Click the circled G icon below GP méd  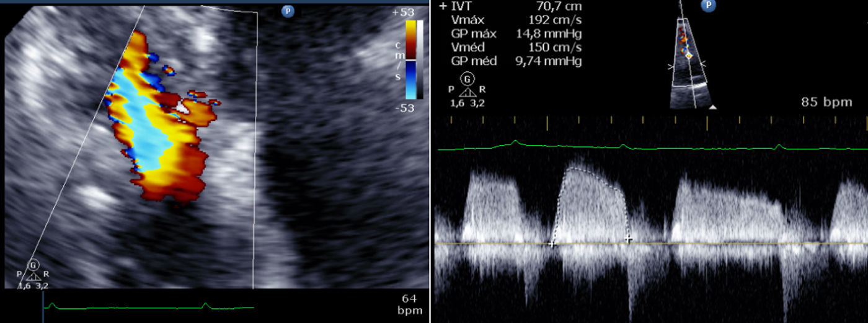[x=467, y=79]
